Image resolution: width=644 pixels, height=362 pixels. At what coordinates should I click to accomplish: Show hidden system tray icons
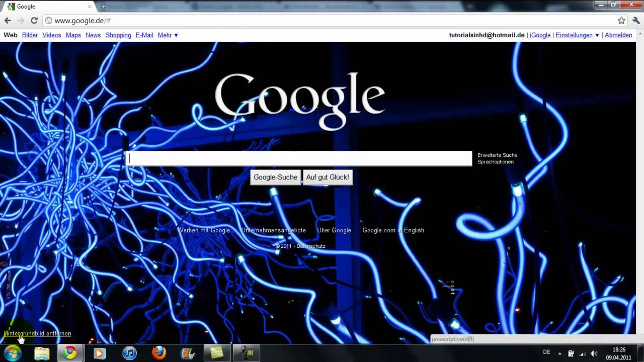tap(560, 353)
